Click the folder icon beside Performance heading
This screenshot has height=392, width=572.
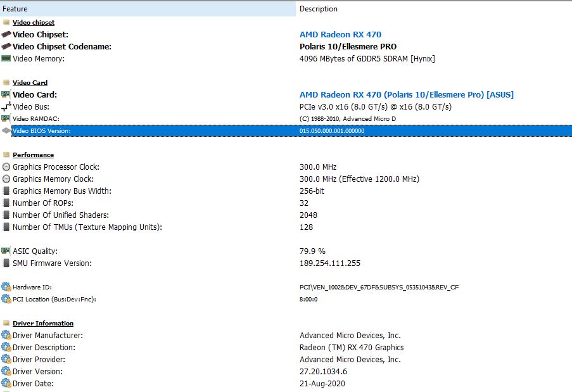[6, 155]
